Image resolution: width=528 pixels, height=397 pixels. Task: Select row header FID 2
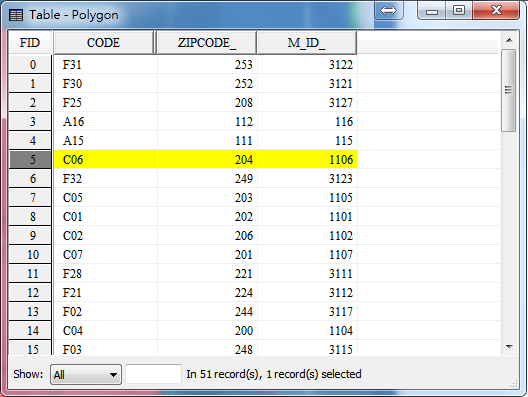30,102
